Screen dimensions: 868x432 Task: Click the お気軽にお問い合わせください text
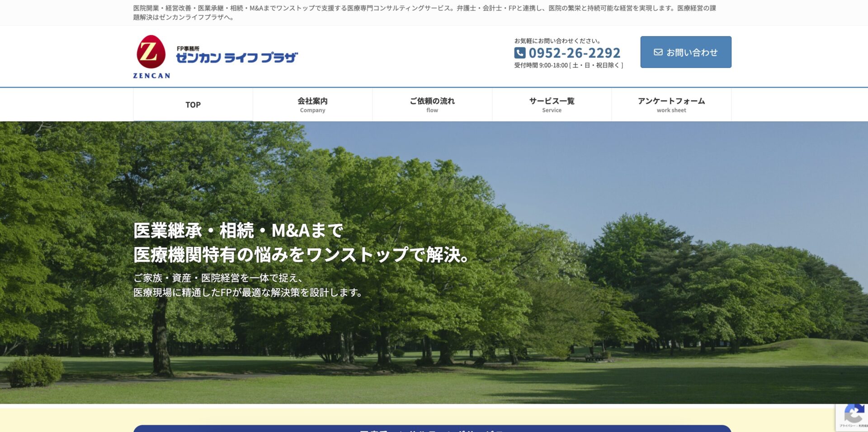(x=557, y=41)
